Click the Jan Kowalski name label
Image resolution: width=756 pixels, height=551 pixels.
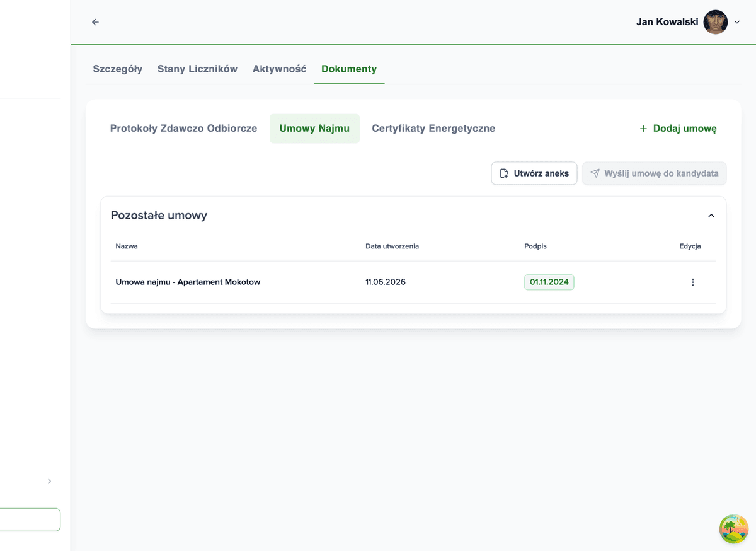(x=667, y=22)
